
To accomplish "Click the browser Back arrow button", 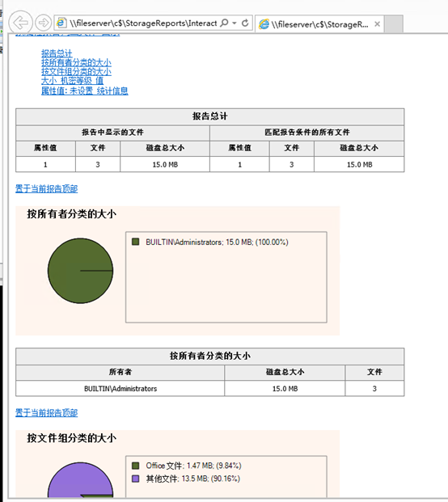I will (x=20, y=23).
